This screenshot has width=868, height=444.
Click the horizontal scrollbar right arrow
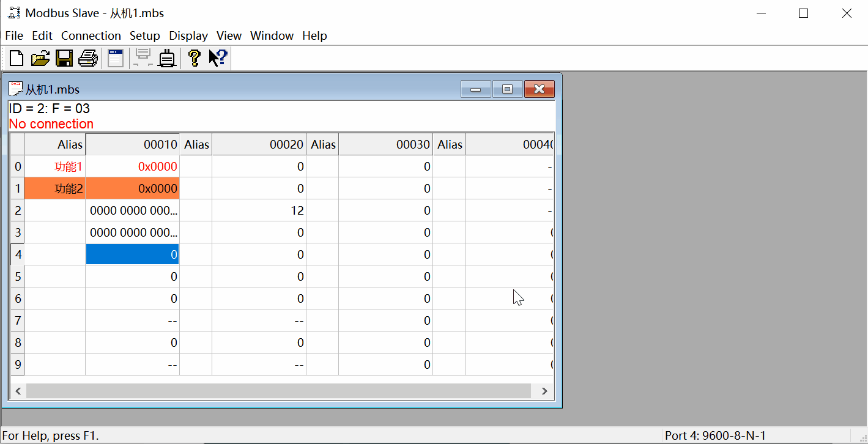544,391
